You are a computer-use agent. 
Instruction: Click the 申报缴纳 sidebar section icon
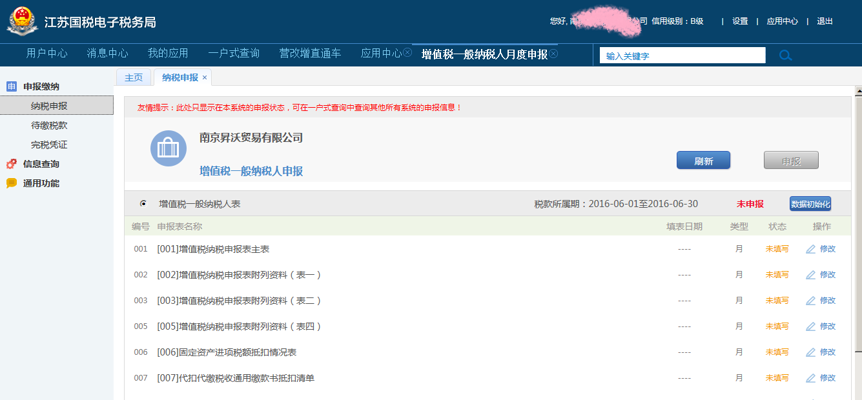[x=12, y=86]
